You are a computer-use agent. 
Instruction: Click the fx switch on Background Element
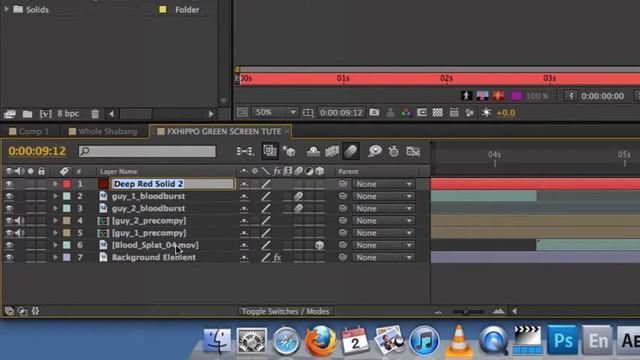277,258
